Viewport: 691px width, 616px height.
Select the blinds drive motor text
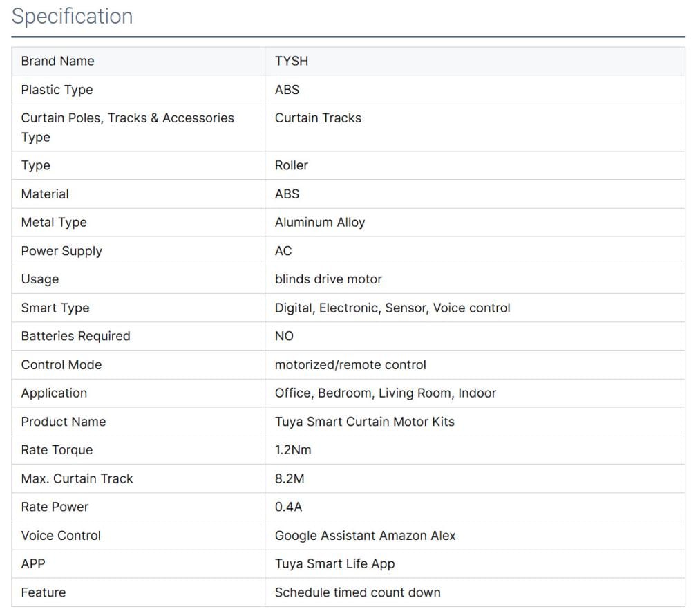click(328, 279)
